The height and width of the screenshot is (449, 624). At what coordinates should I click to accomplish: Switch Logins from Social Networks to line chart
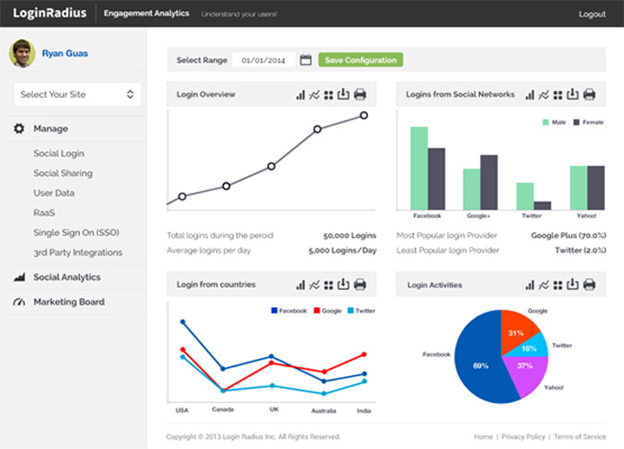coord(544,95)
